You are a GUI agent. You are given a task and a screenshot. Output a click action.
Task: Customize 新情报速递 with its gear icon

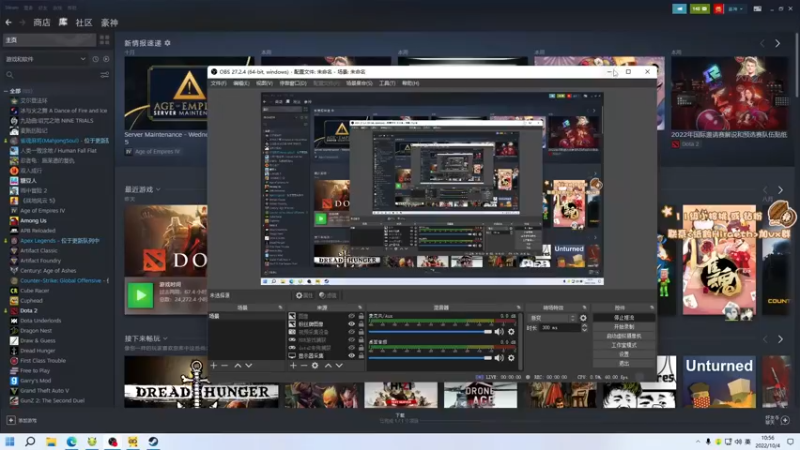pos(167,43)
